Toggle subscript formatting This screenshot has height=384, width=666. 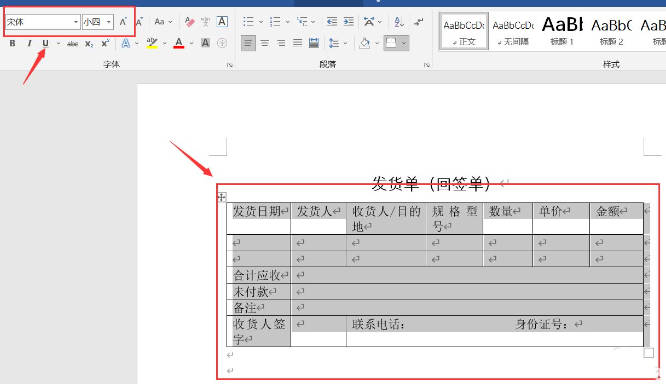click(89, 43)
